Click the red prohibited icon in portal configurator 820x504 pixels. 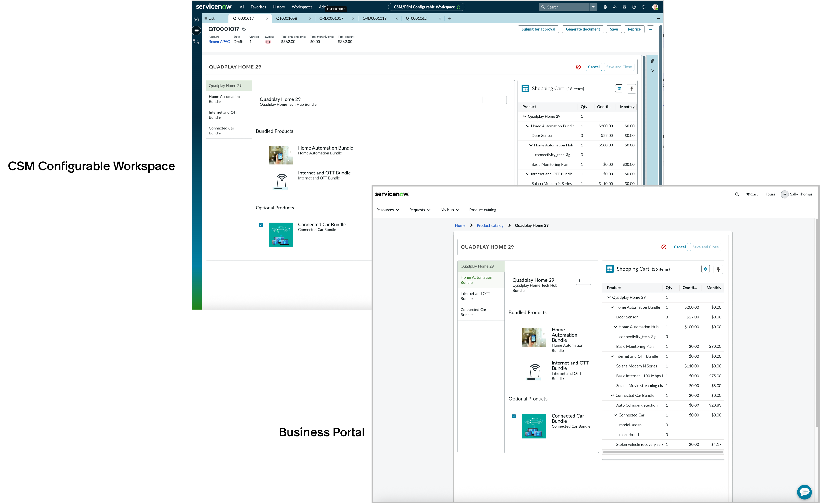point(664,247)
